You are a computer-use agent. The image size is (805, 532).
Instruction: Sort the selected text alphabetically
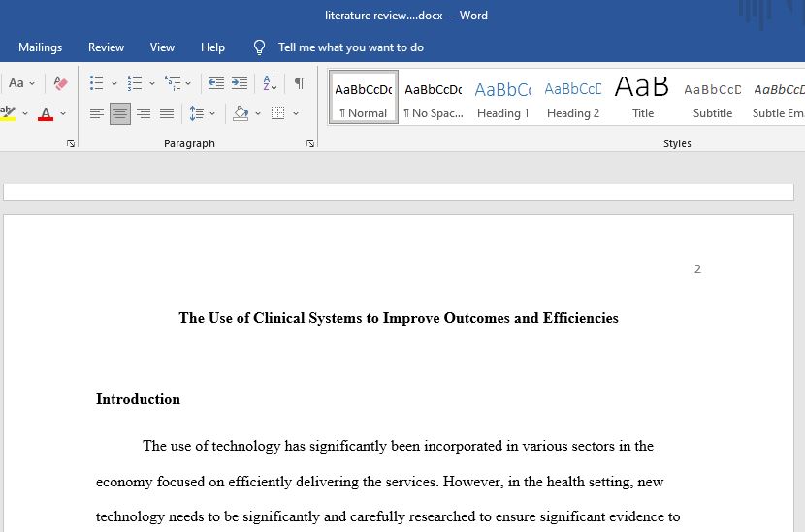click(x=270, y=83)
